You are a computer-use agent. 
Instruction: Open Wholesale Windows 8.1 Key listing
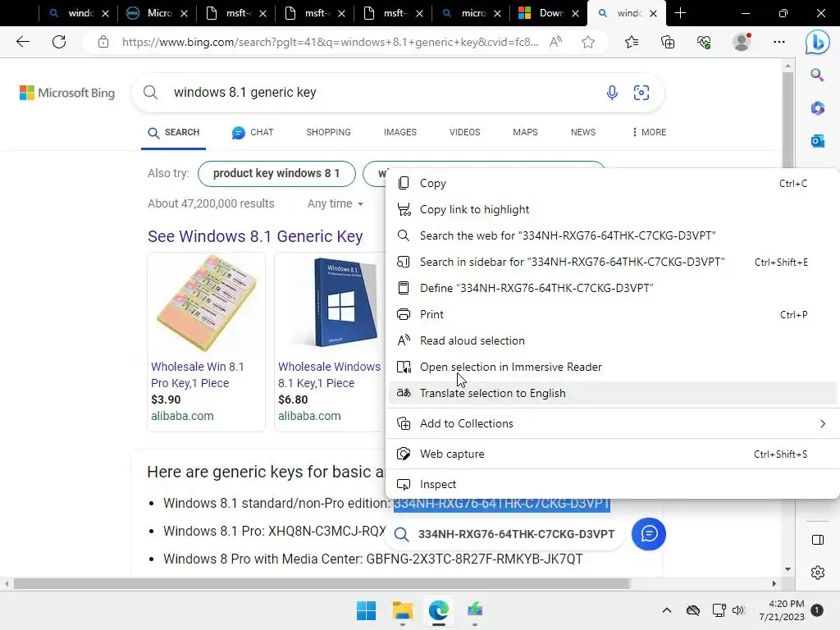pyautogui.click(x=329, y=375)
